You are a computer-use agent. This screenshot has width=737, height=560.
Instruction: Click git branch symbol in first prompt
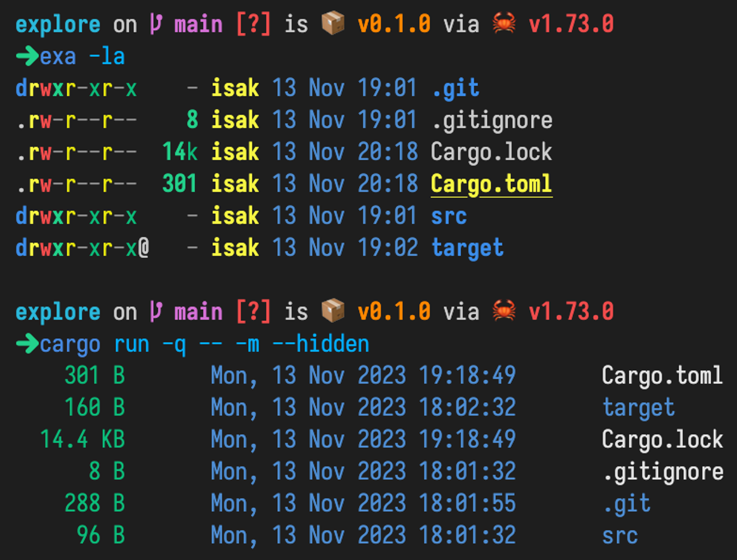(156, 23)
